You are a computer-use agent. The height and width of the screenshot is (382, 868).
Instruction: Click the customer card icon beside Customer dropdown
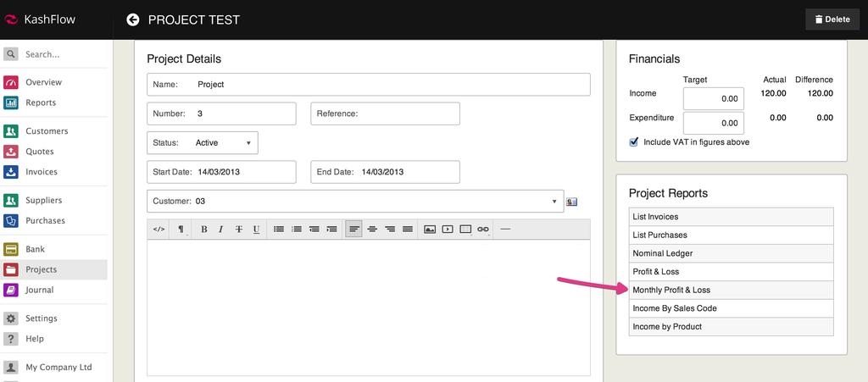pos(572,202)
